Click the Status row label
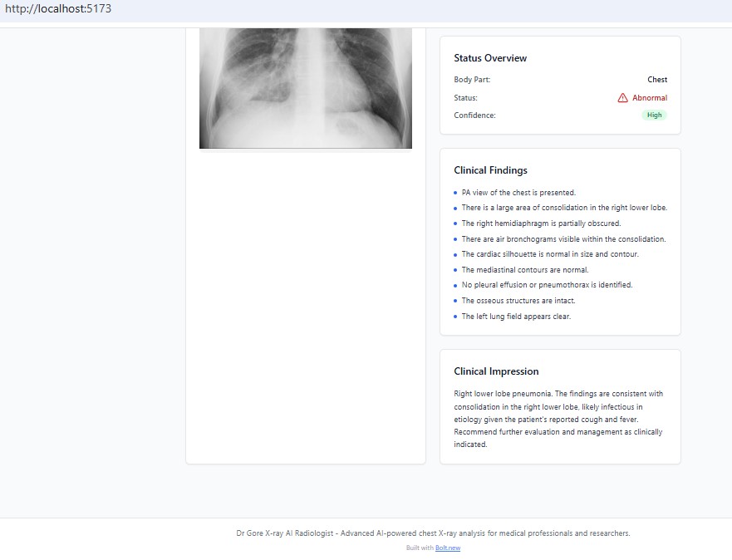The width and height of the screenshot is (732, 560). pyautogui.click(x=465, y=97)
